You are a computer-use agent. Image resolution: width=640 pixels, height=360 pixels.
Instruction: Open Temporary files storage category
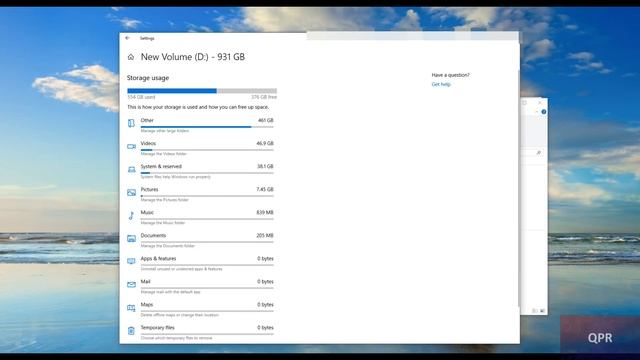pyautogui.click(x=200, y=333)
